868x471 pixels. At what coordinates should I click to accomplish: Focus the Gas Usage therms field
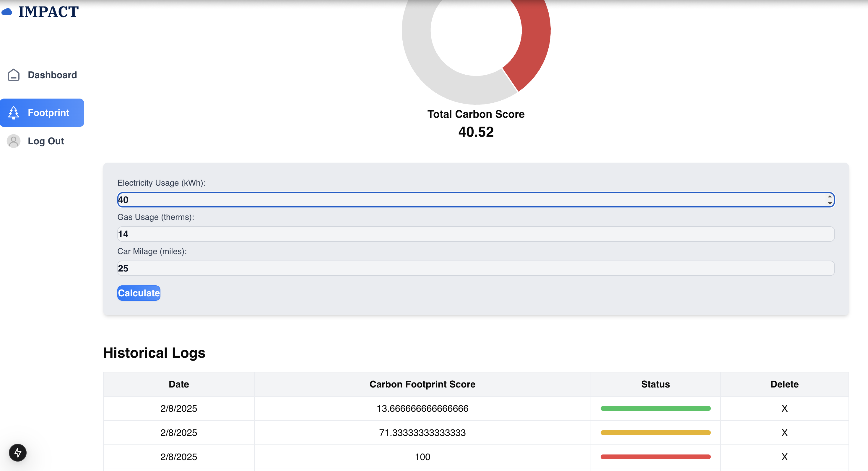tap(475, 234)
